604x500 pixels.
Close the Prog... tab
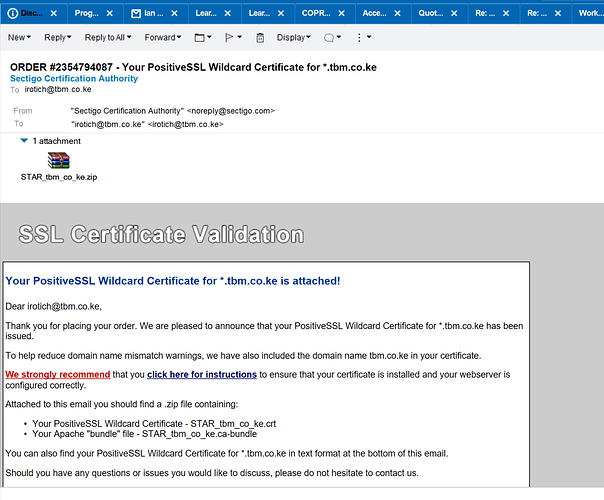(110, 13)
